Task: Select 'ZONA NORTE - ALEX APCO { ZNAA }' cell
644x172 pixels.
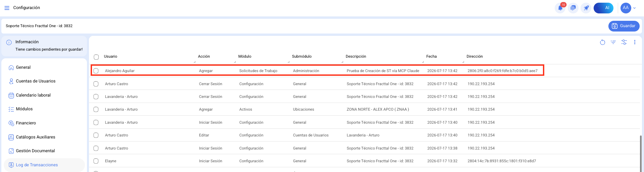Action: click(378, 109)
